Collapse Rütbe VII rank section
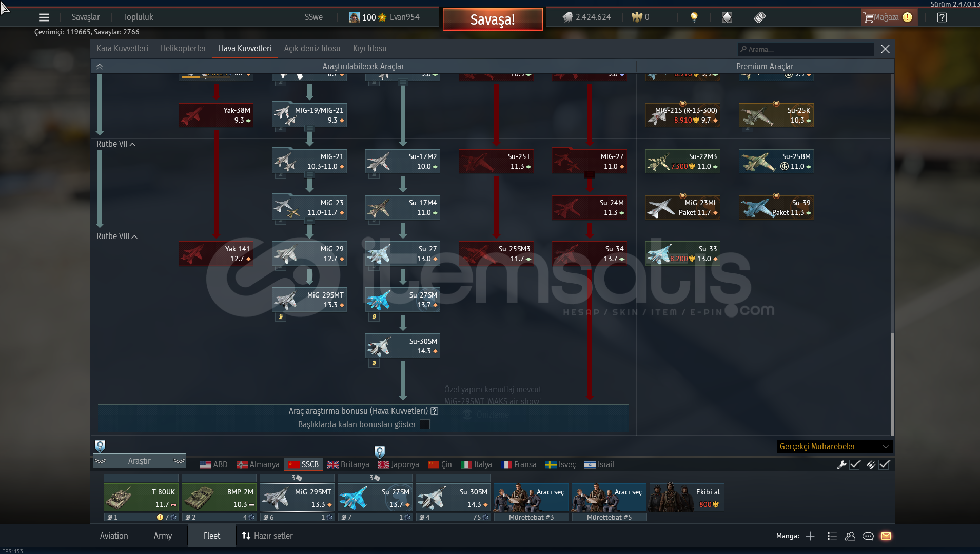The height and width of the screenshot is (554, 980). tap(116, 144)
